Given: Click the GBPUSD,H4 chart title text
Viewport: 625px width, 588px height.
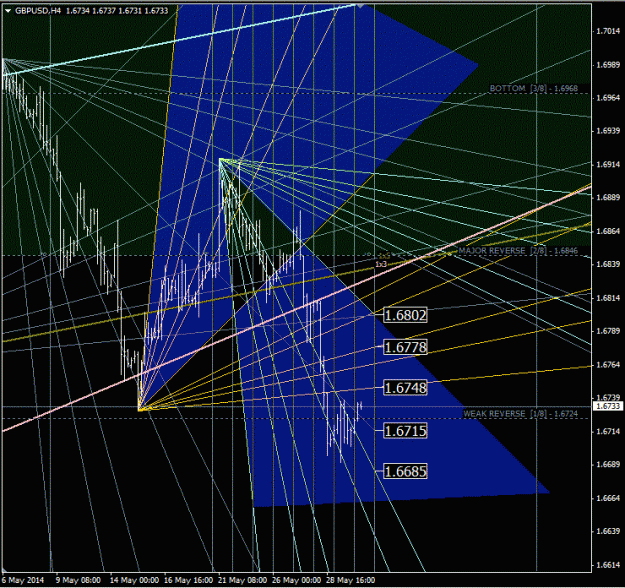Looking at the screenshot, I should pos(38,11).
